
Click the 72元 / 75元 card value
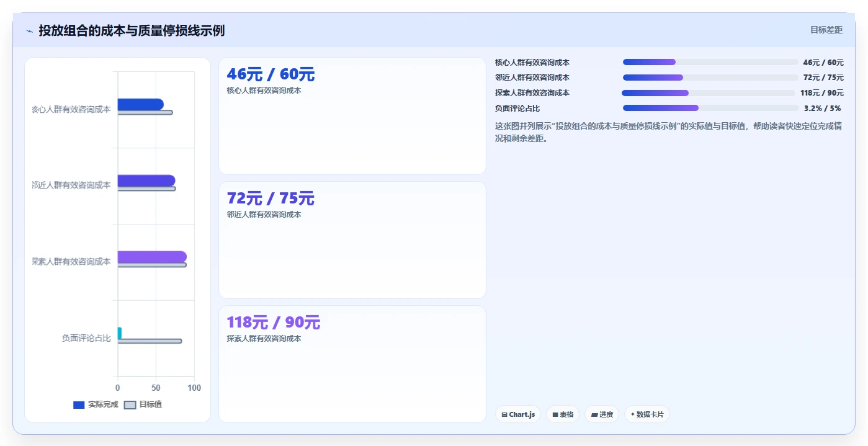click(x=271, y=198)
